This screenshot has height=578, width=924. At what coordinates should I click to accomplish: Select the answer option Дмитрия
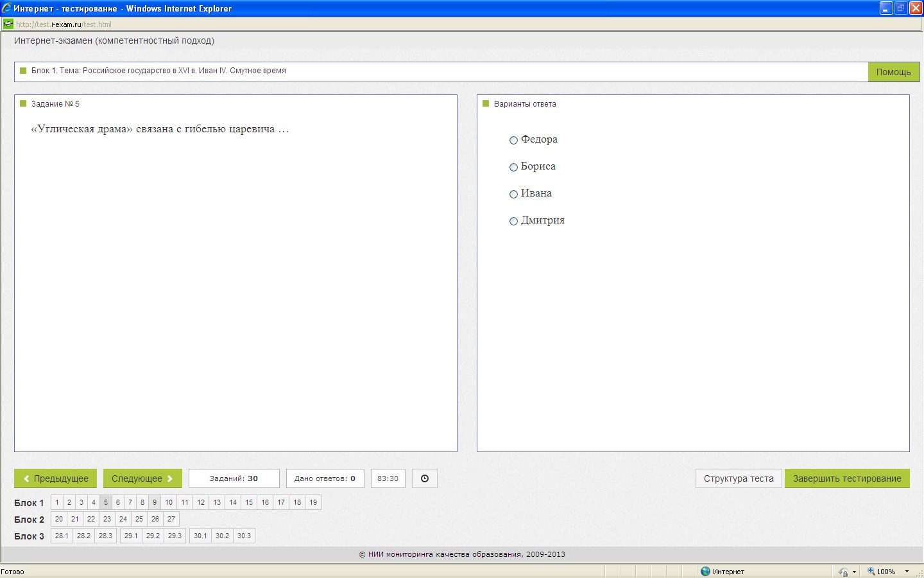coord(513,221)
